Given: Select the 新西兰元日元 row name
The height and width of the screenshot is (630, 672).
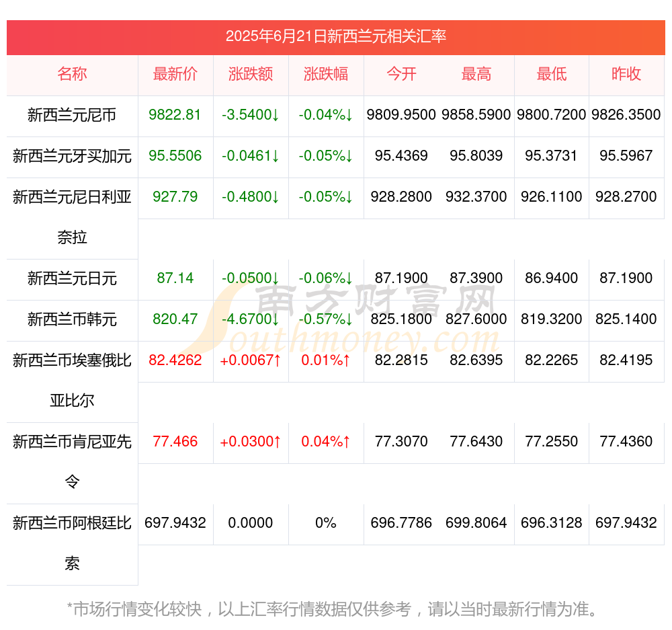Looking at the screenshot, I should 72,278.
